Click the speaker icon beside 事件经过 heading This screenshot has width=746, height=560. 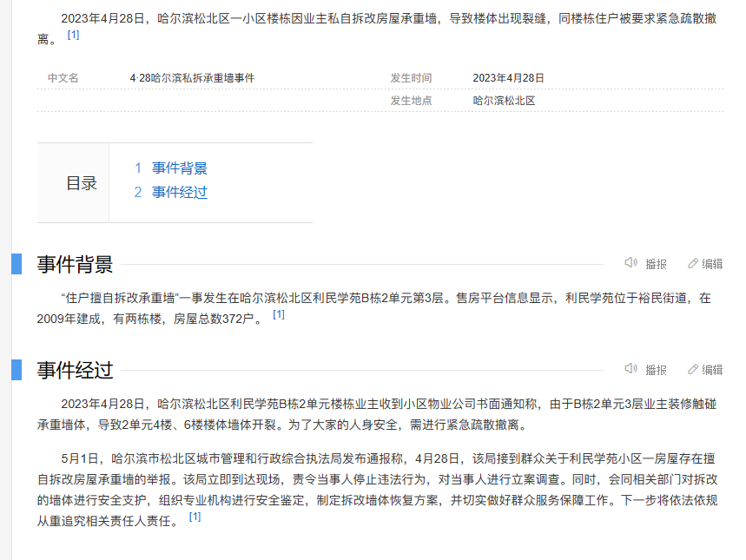coord(631,369)
